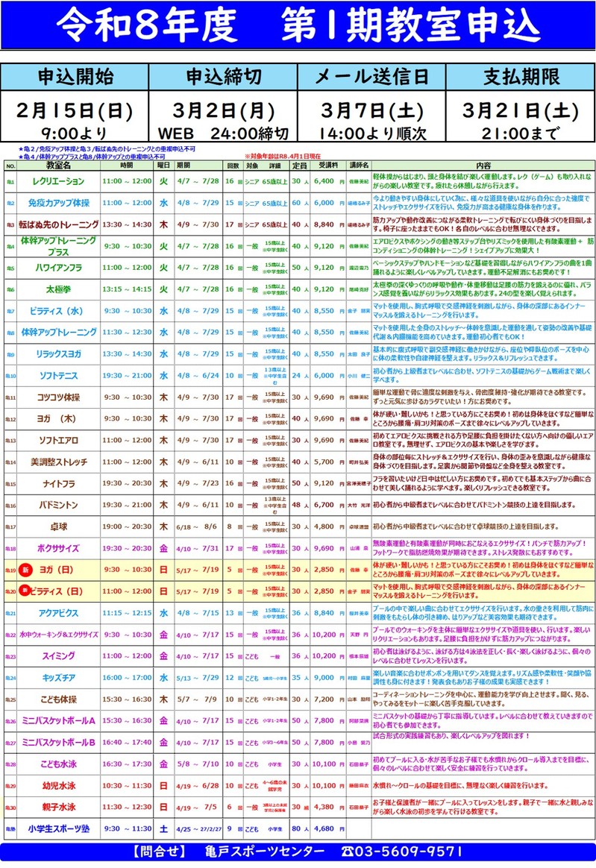
Task: Click the red 新 badge beside ヨガ（日）
Action: [x=25, y=570]
